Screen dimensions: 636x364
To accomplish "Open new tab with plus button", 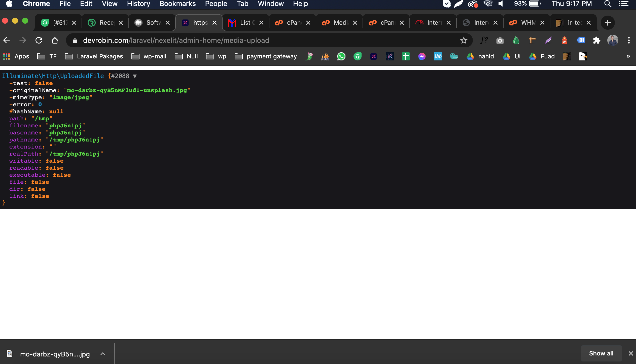I will pos(608,23).
